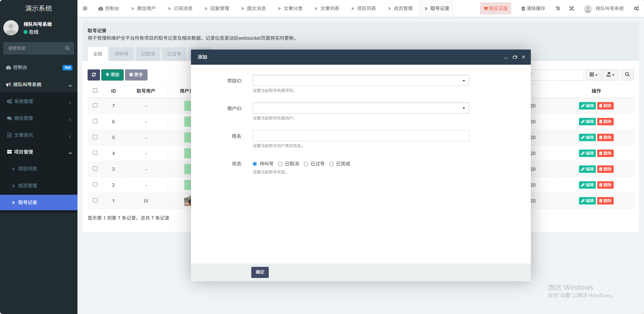Click the table search magnifier button

click(627, 75)
